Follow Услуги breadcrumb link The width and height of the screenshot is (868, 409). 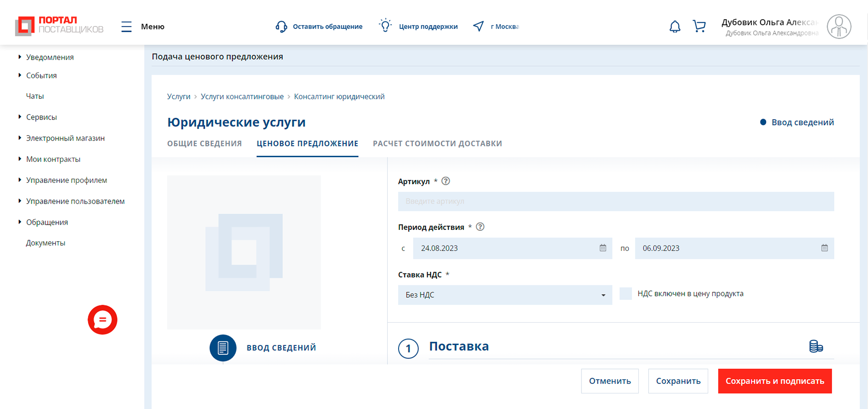179,97
